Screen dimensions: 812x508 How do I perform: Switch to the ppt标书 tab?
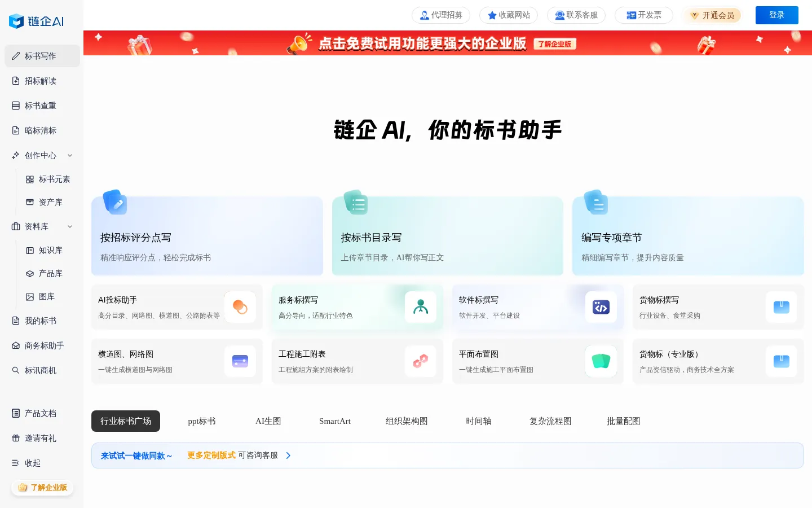[202, 421]
